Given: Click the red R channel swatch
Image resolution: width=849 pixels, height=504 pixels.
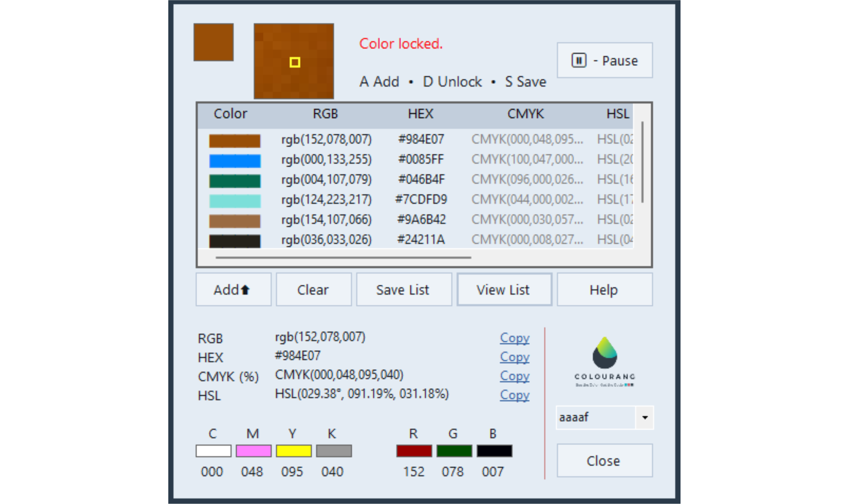Looking at the screenshot, I should coord(414,451).
